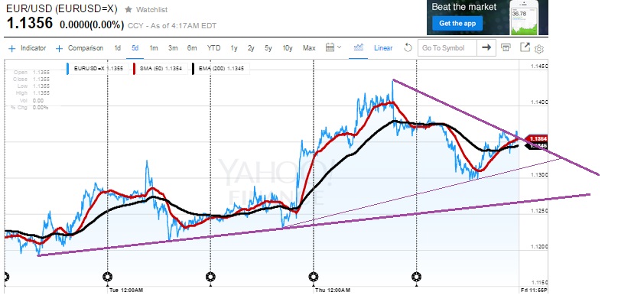Click the SMA (50) red legend swatch
The width and height of the screenshot is (644, 305).
pos(134,69)
